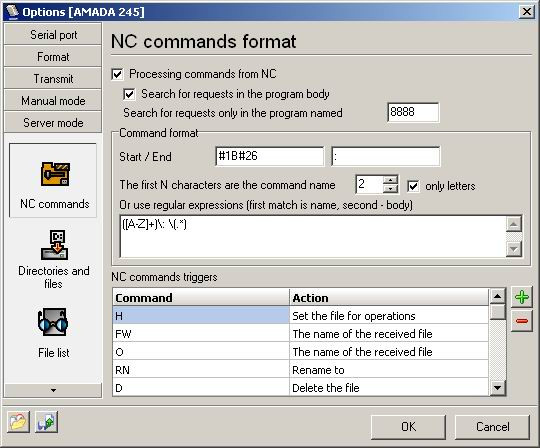Click the Command column header

[x=201, y=298]
